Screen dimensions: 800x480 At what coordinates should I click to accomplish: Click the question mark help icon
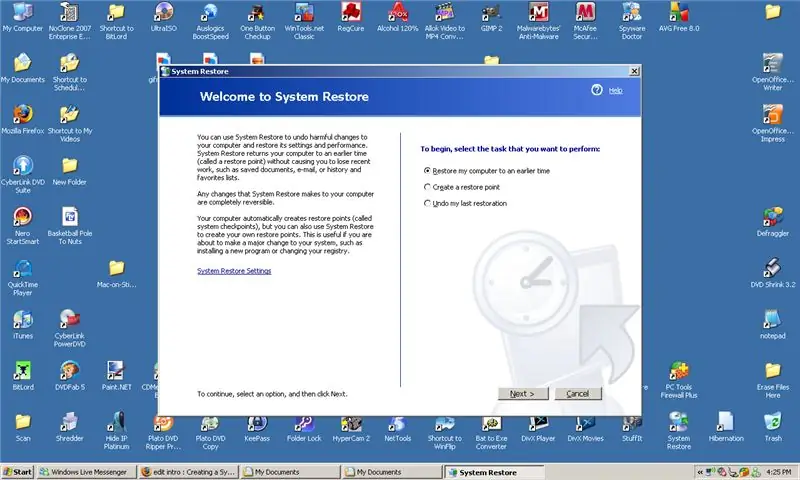pos(596,90)
